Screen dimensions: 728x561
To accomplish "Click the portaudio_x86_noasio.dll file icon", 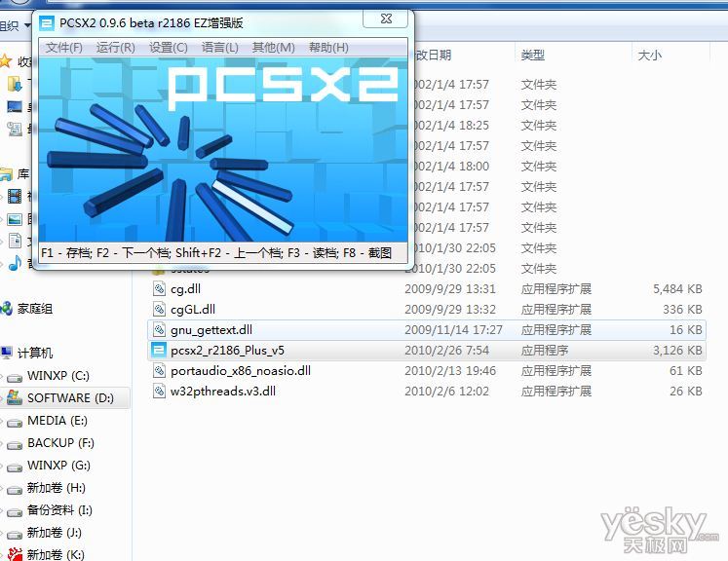I will [x=159, y=370].
